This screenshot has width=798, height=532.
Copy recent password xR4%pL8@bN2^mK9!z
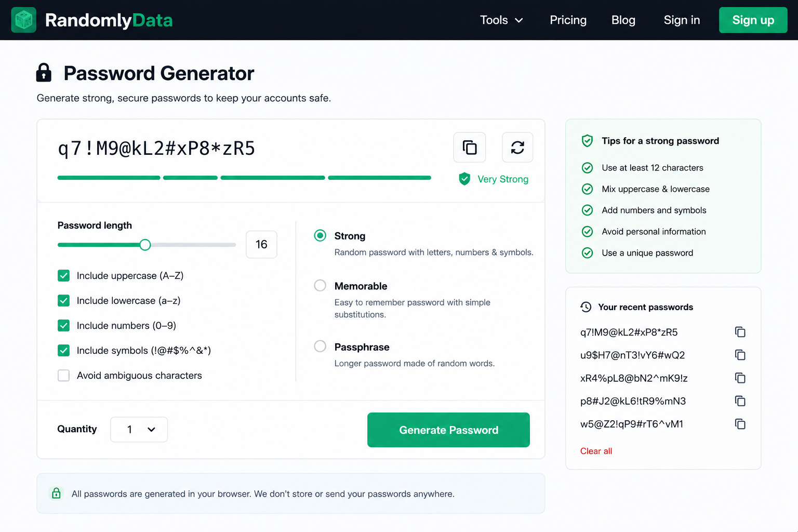740,378
